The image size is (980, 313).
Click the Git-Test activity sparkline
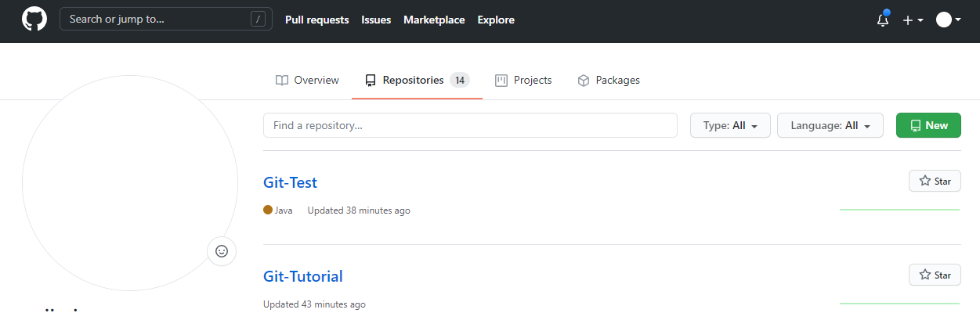pos(899,210)
